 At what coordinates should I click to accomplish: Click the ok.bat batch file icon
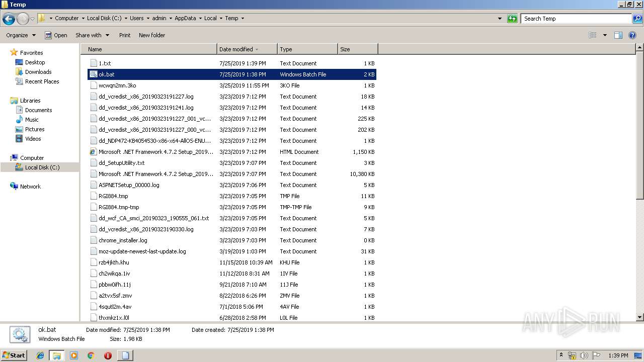[x=93, y=74]
